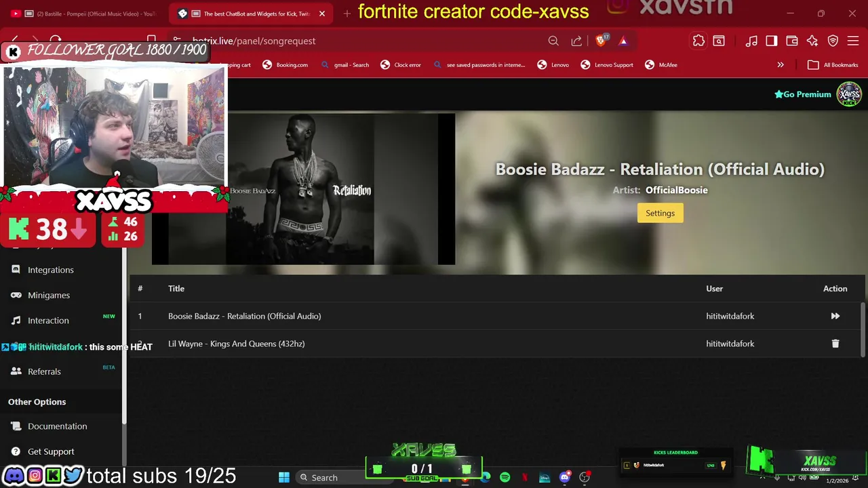Open Integrations in the sidebar
Image resolution: width=868 pixels, height=488 pixels.
(x=51, y=270)
